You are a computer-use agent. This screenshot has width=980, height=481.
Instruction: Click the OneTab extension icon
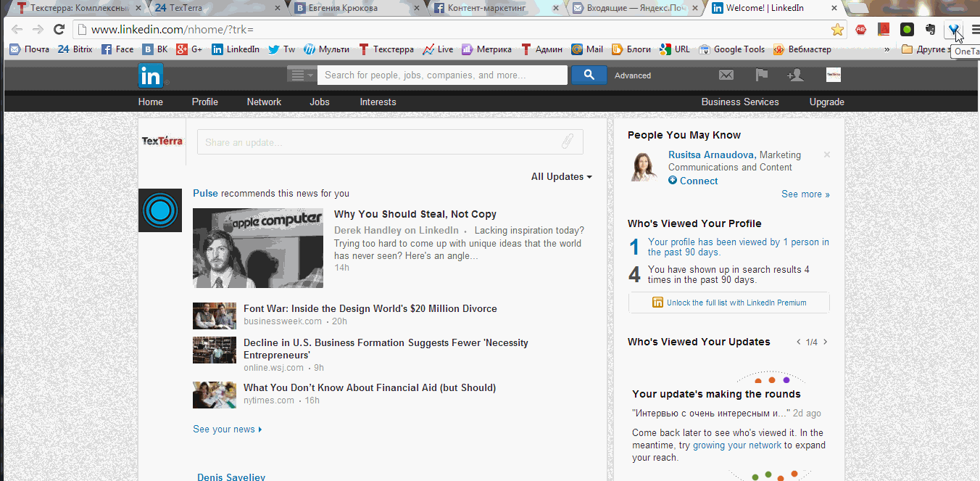coord(955,30)
